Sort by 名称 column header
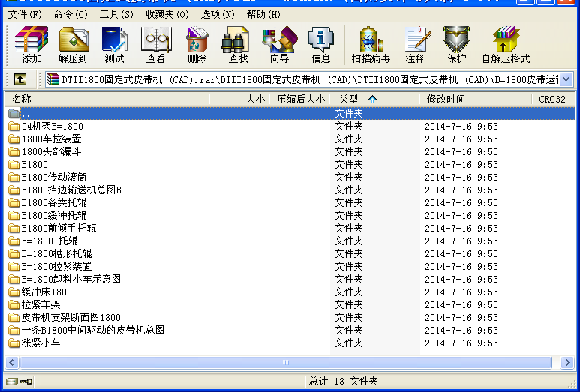The width and height of the screenshot is (580, 392). [x=107, y=99]
